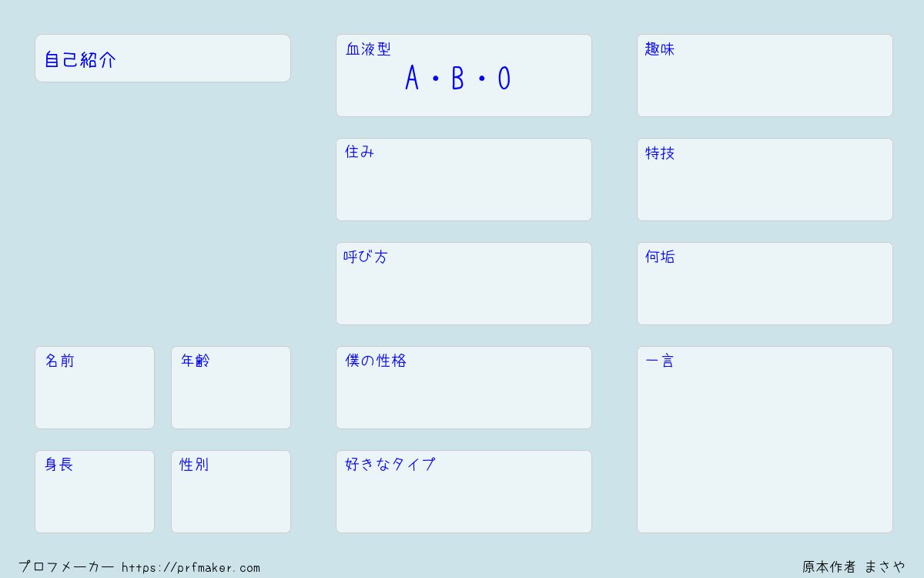Click the 身長 height field
This screenshot has width=924, height=578.
(95, 492)
